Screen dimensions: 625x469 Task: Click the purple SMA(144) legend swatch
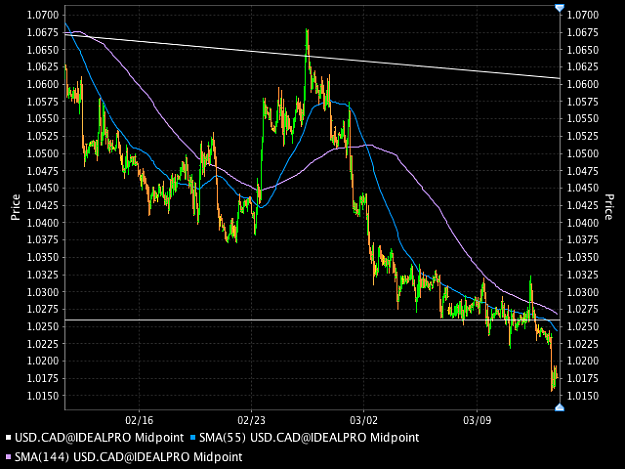(x=8, y=457)
